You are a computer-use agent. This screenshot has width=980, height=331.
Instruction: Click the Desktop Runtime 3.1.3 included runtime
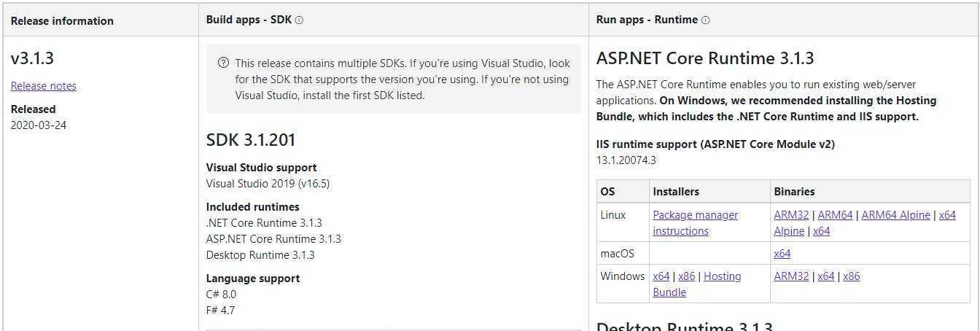pyautogui.click(x=260, y=255)
